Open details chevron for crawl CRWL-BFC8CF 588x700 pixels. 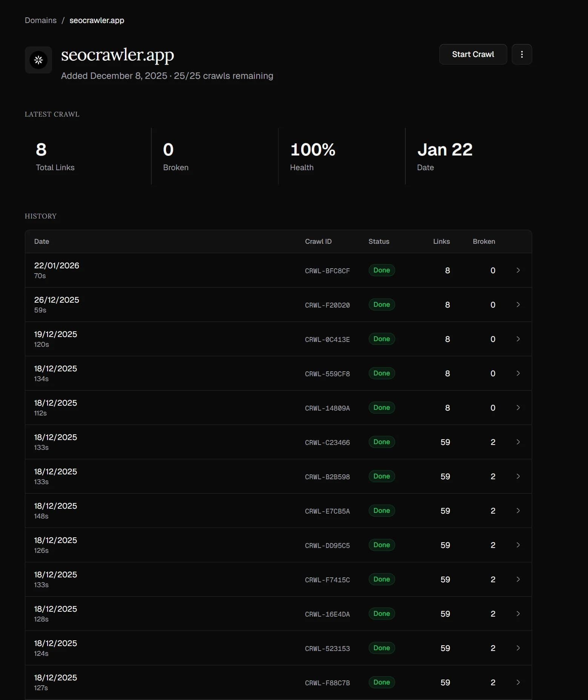pos(518,270)
